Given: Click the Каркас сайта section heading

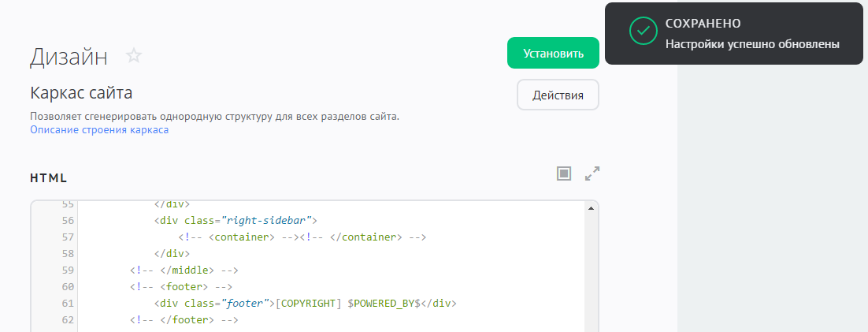Looking at the screenshot, I should click(x=81, y=93).
